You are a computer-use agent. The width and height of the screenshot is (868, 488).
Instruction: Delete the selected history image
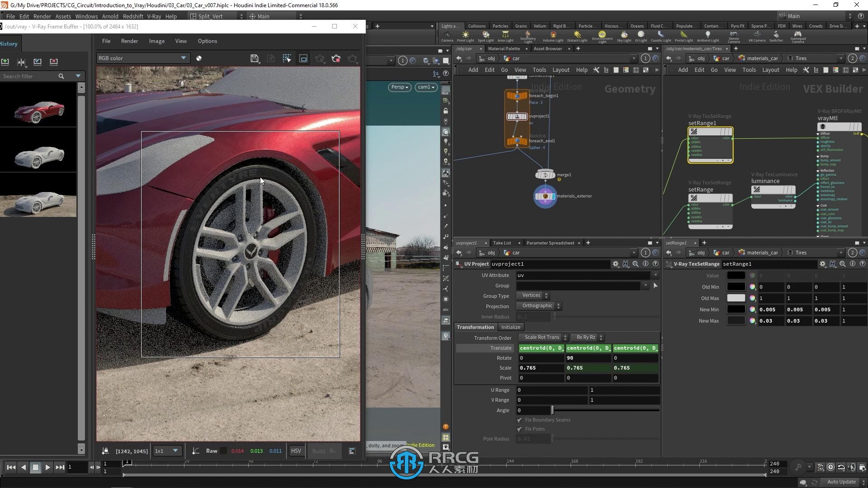[54, 61]
